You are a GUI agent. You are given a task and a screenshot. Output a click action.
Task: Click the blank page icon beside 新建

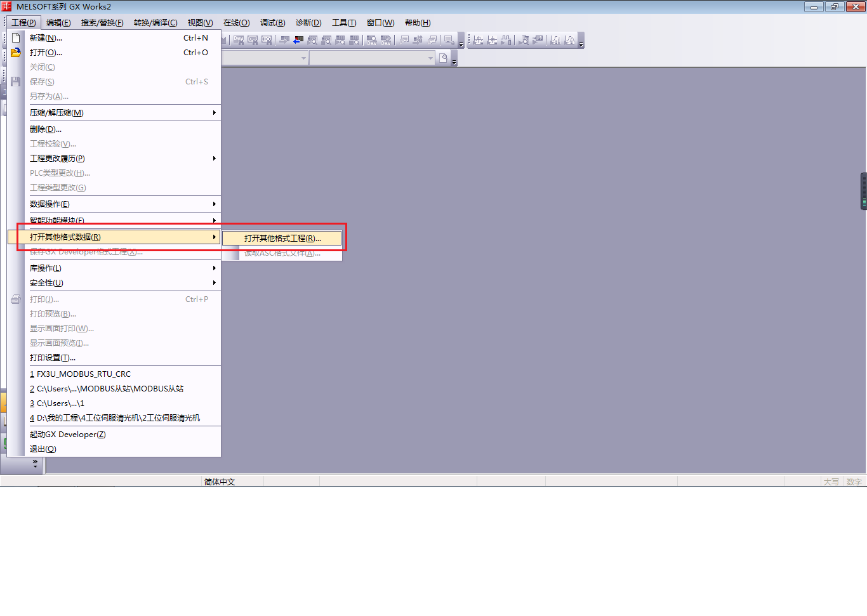point(16,38)
